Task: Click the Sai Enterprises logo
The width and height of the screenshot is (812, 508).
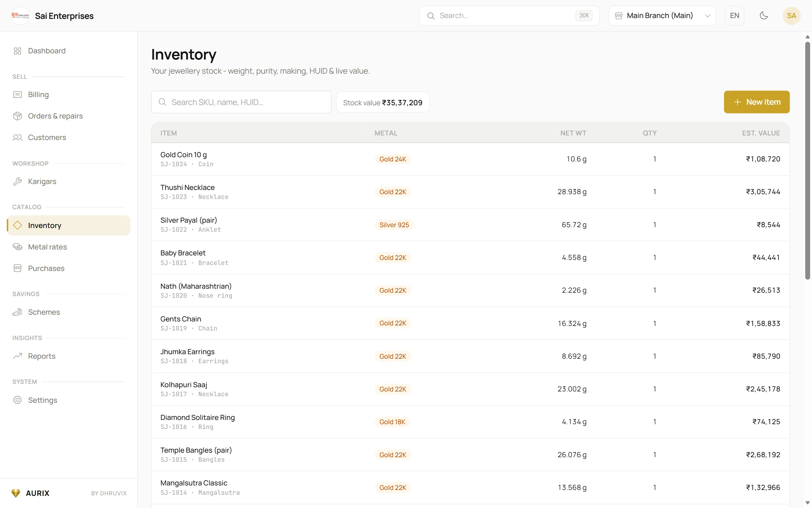Action: click(x=20, y=16)
